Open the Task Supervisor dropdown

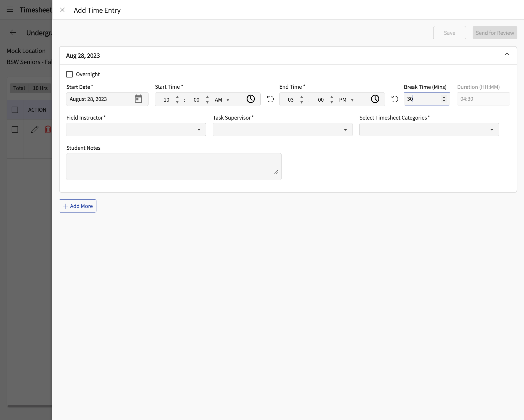click(282, 130)
